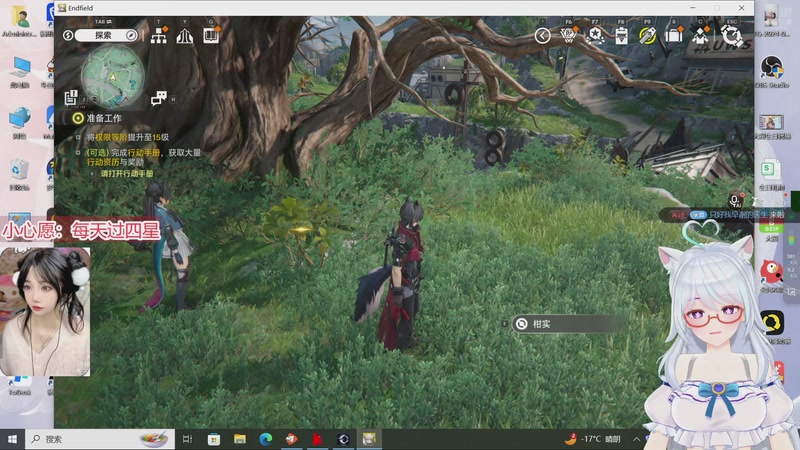800x450 pixels.
Task: Open the character operators icon (C)
Action: [701, 36]
